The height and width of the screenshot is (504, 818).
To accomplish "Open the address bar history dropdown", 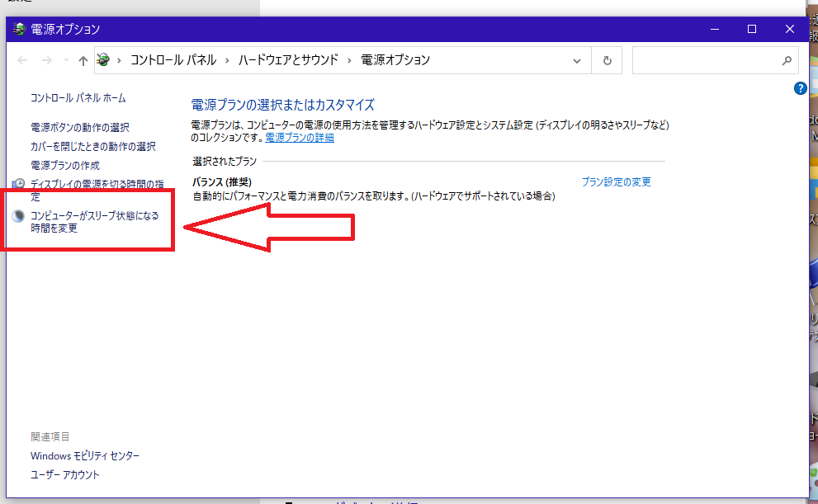I will click(x=576, y=60).
